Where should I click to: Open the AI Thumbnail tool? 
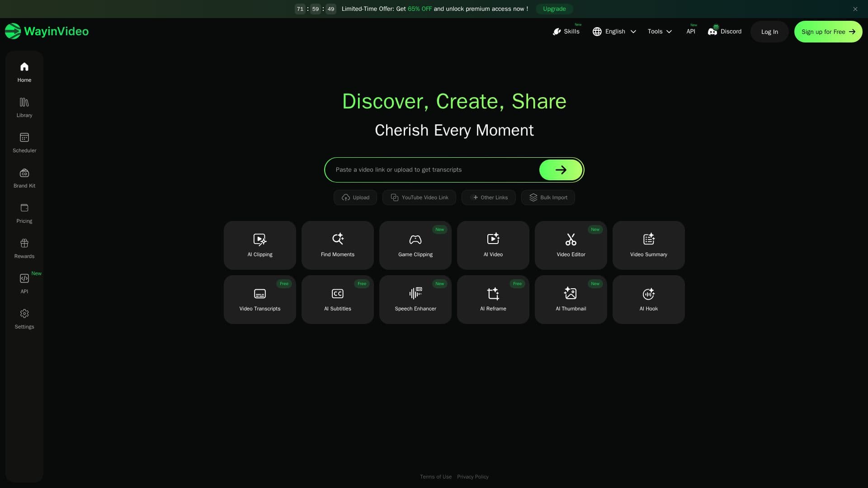571,299
